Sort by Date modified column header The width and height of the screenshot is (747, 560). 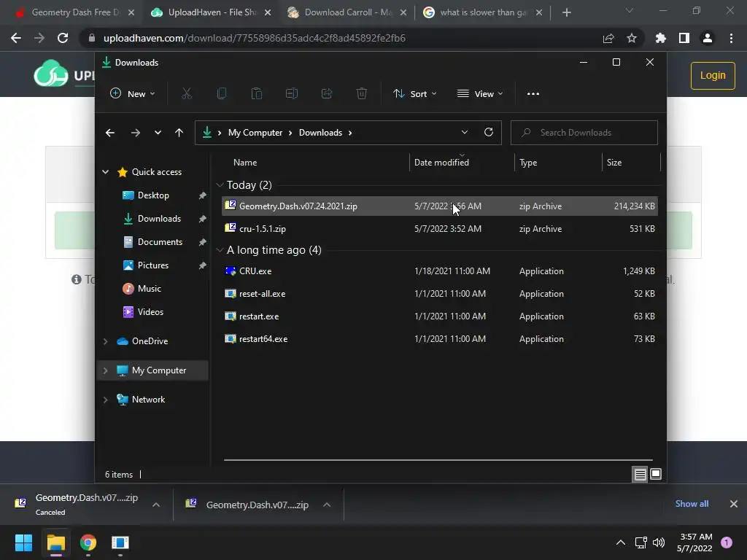(441, 163)
